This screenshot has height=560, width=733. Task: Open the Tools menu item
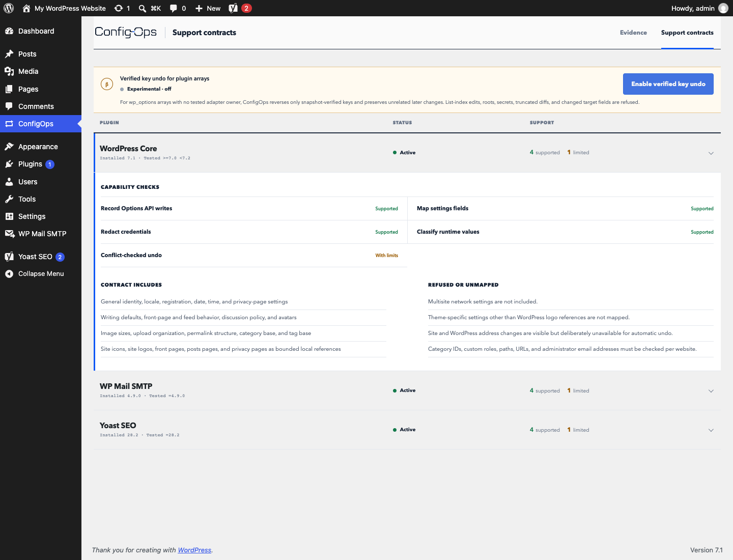[x=41, y=199]
